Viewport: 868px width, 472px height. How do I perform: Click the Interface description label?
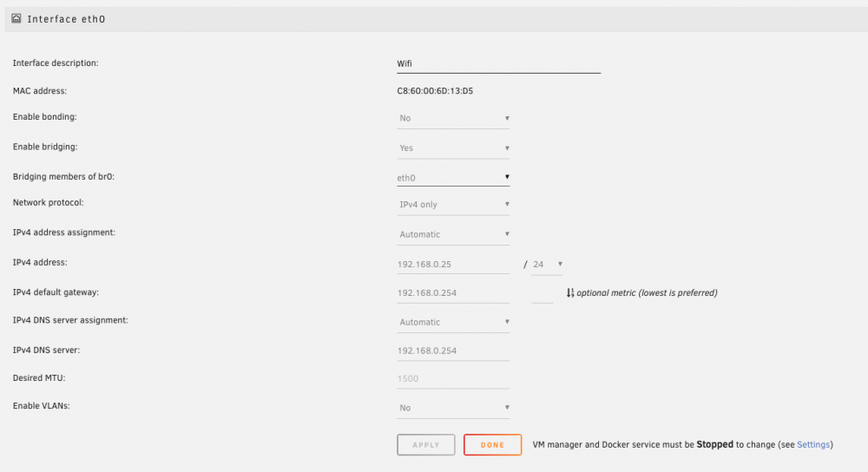[56, 63]
